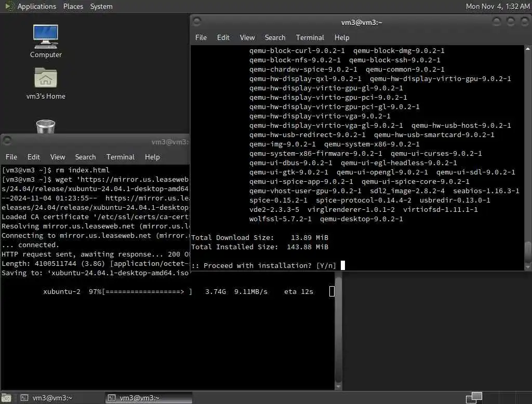Screen dimensions: 532x404
Task: Close the front terminal window
Action: pyautogui.click(x=525, y=22)
